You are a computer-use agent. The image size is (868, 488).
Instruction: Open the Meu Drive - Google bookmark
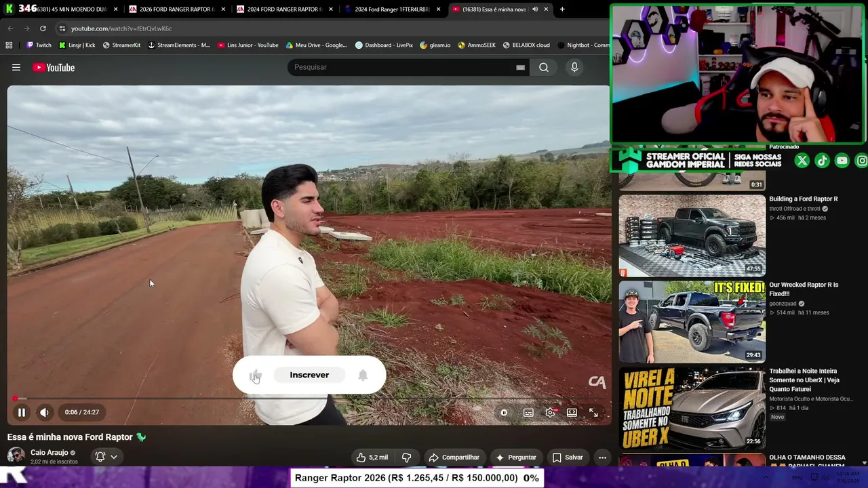coord(316,45)
